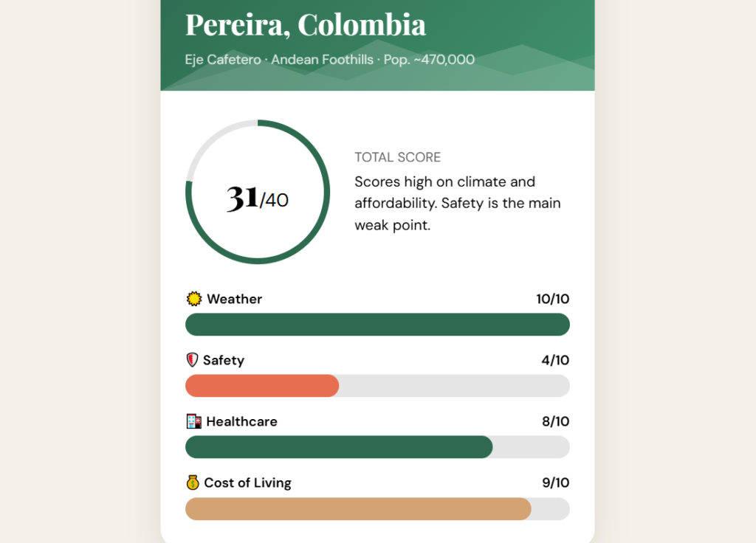The height and width of the screenshot is (543, 756).
Task: Select the Cost of Living label
Action: tap(247, 483)
